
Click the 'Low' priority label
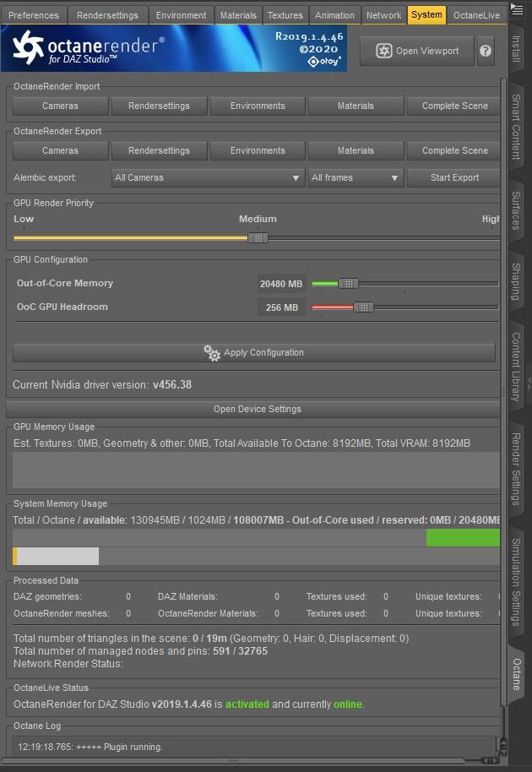tap(24, 219)
